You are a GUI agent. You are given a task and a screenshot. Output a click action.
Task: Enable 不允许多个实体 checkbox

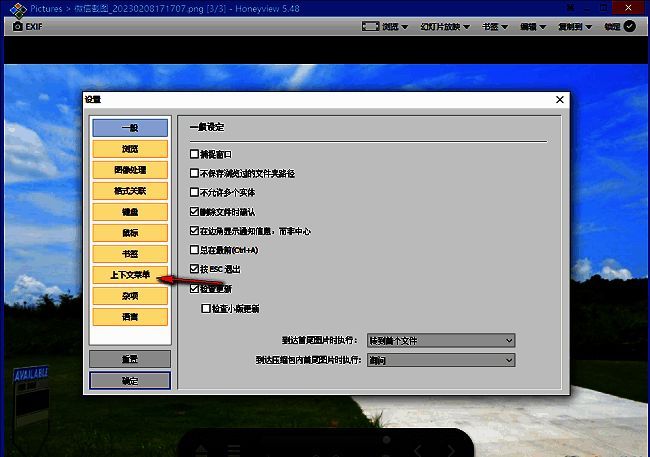194,192
